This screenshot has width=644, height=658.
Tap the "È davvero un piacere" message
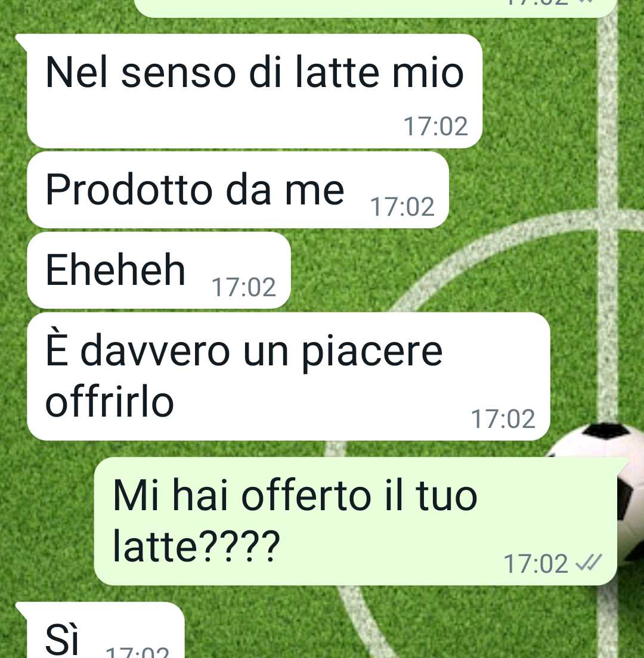[x=289, y=377]
